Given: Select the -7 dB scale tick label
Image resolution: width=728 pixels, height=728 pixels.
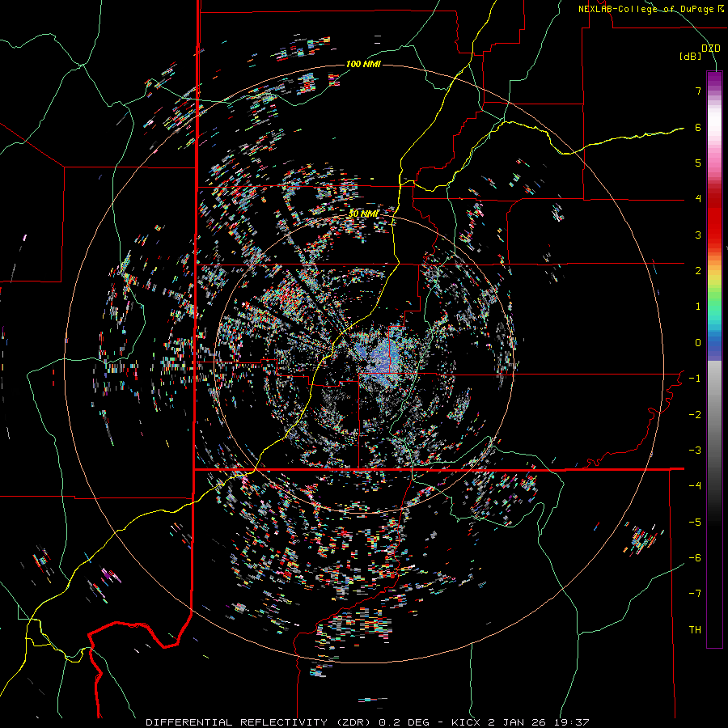Looking at the screenshot, I should (x=695, y=594).
